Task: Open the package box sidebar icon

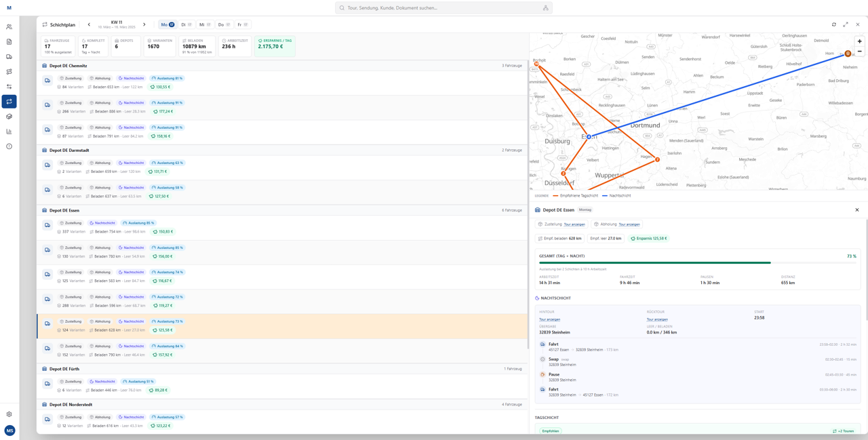Action: click(x=9, y=117)
